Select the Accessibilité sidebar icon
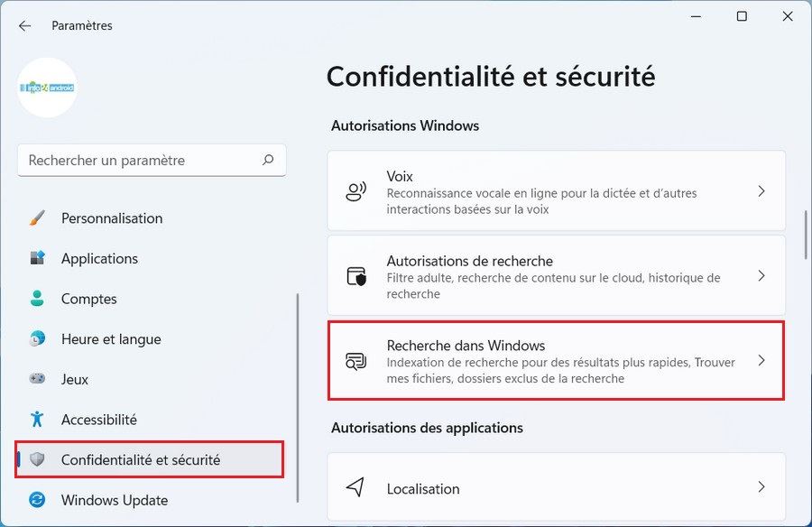Viewport: 812px width, 527px height. (35, 420)
